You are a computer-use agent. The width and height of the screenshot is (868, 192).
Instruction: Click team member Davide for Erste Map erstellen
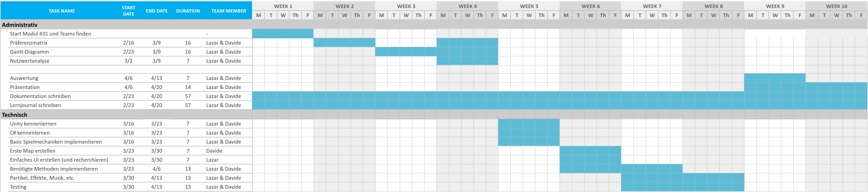point(214,151)
